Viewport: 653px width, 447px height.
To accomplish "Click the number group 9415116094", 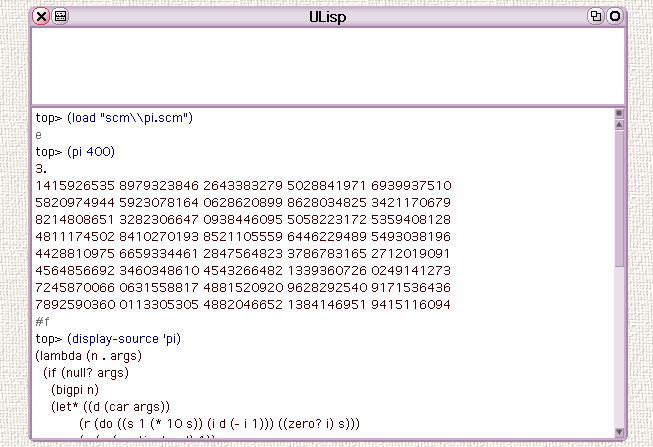I will (411, 305).
